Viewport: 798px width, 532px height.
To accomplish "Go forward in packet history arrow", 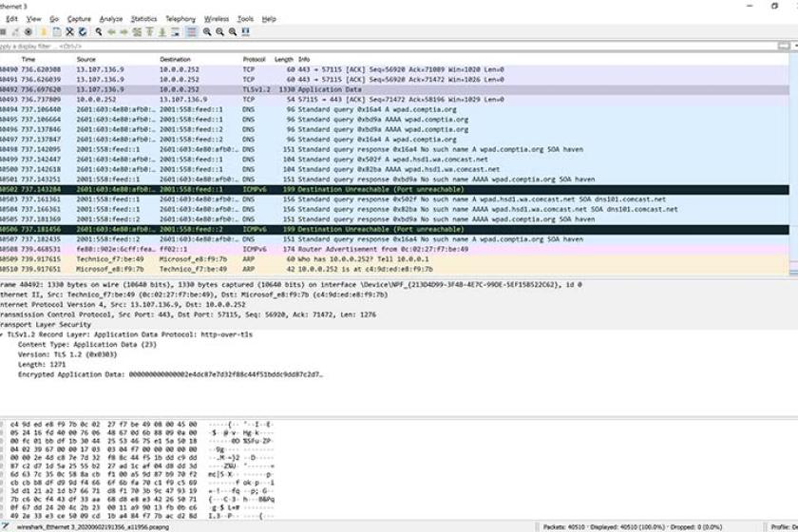I will [x=124, y=31].
